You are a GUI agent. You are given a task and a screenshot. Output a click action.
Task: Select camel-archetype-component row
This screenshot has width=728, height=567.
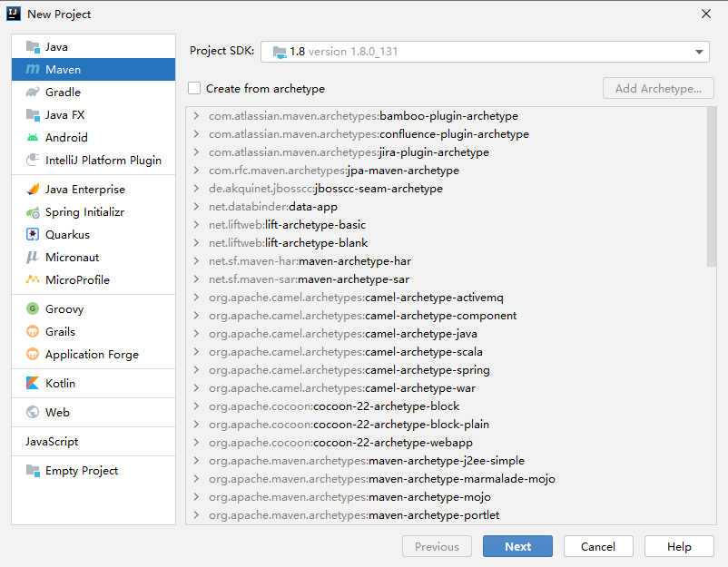[447, 315]
